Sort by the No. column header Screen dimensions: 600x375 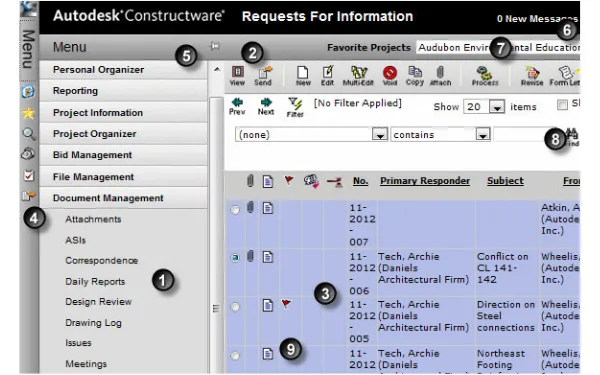360,181
